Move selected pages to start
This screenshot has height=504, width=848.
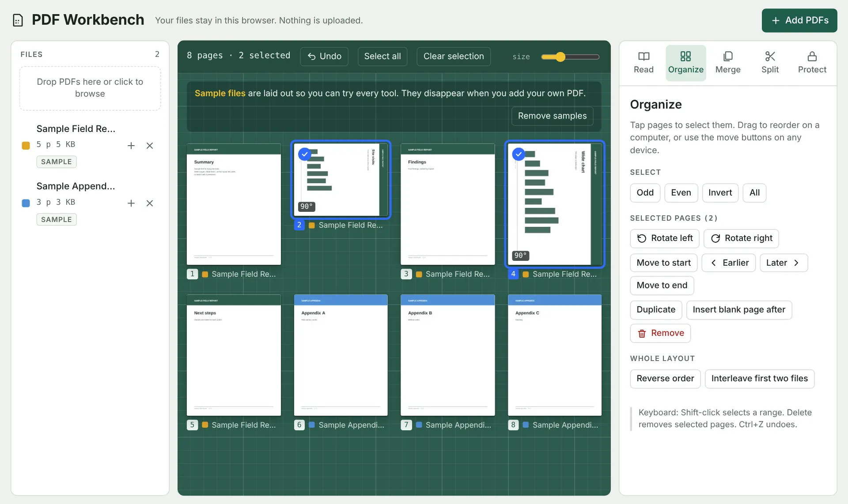(x=663, y=263)
